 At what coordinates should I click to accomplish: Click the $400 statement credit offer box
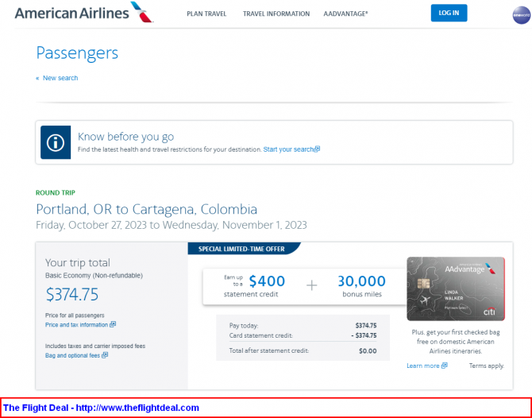[x=305, y=287]
